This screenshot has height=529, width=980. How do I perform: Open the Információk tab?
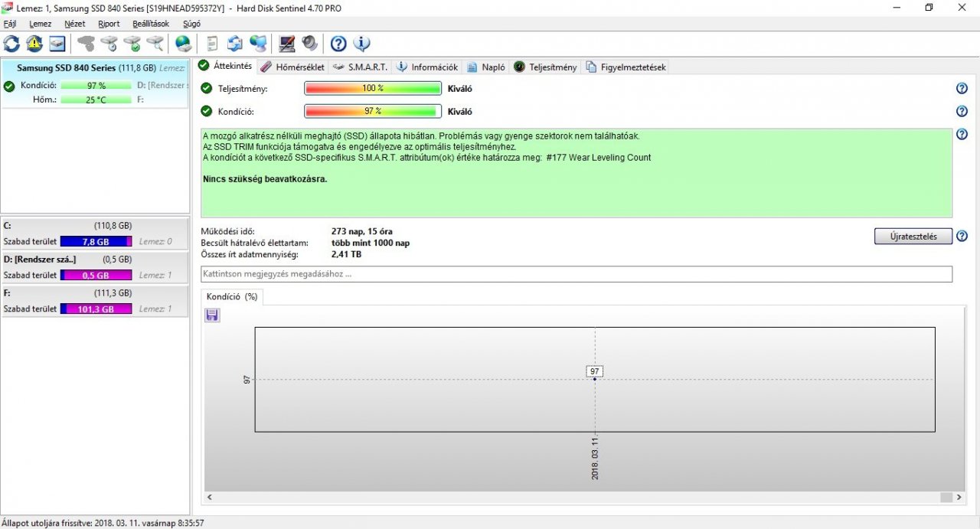tap(427, 67)
